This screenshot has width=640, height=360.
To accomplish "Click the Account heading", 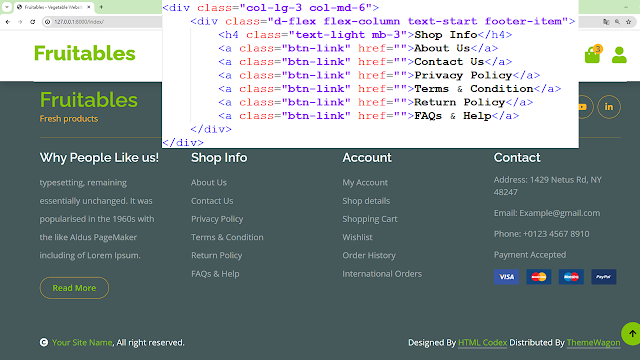I will (x=367, y=158).
